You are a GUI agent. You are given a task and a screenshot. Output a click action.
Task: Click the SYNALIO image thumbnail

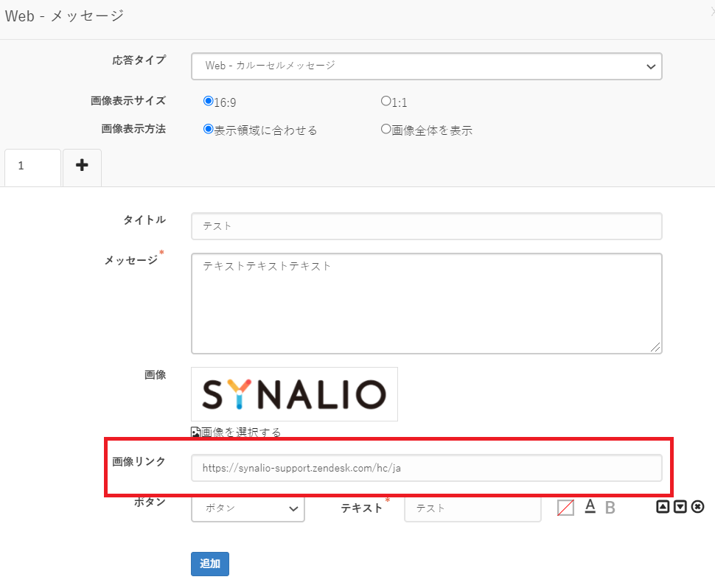[295, 394]
